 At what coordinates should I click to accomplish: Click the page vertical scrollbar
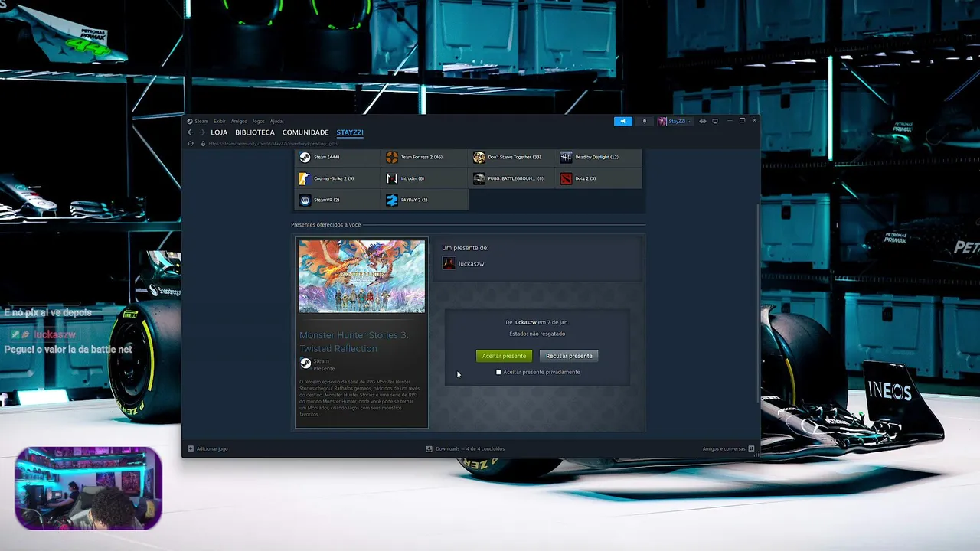click(x=758, y=304)
